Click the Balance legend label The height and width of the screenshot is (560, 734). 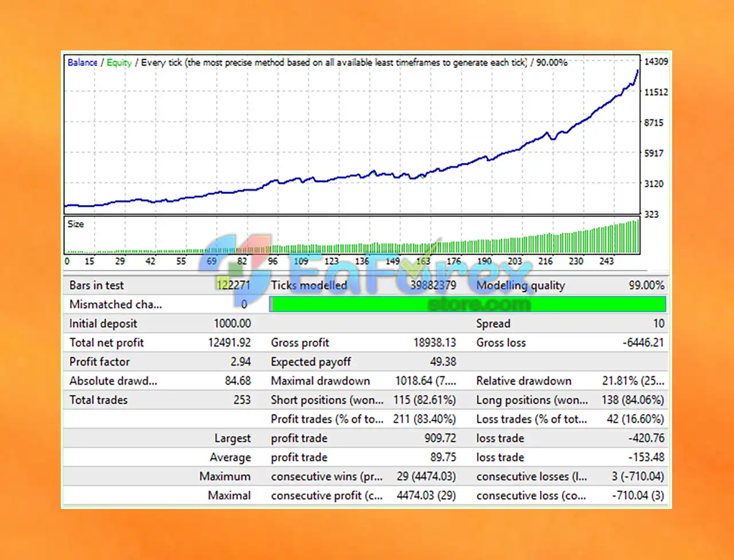[82, 62]
